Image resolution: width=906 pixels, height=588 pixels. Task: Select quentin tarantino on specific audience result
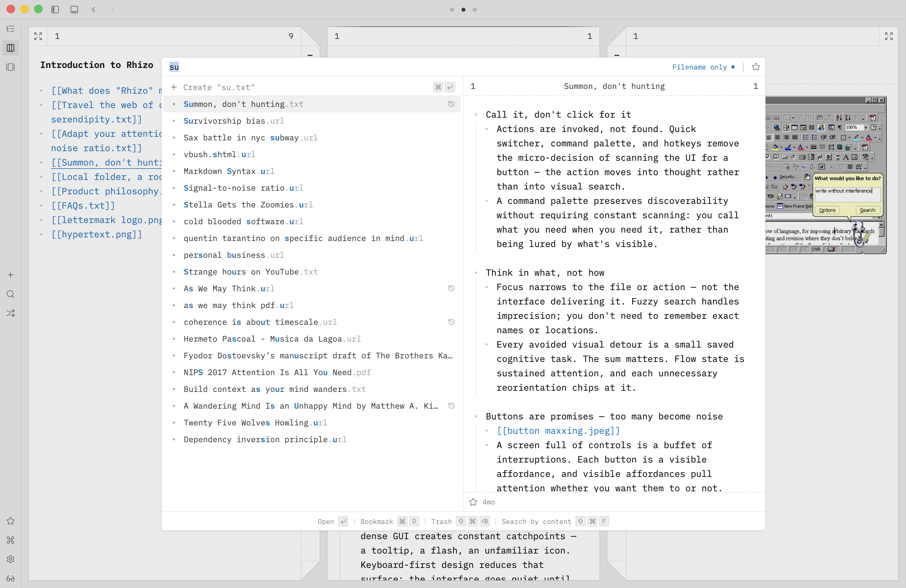312,238
